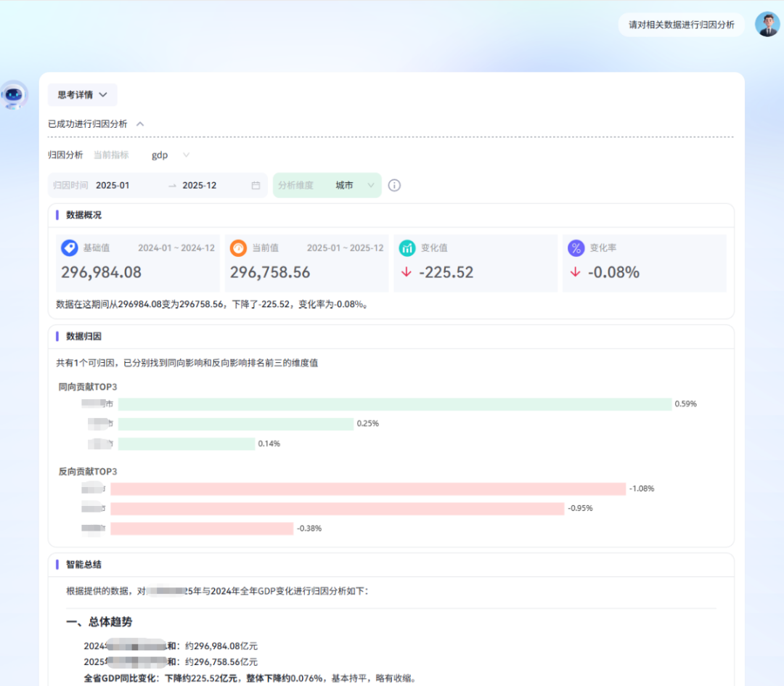Click the 归因分析 label
The width and height of the screenshot is (784, 686).
[x=65, y=155]
